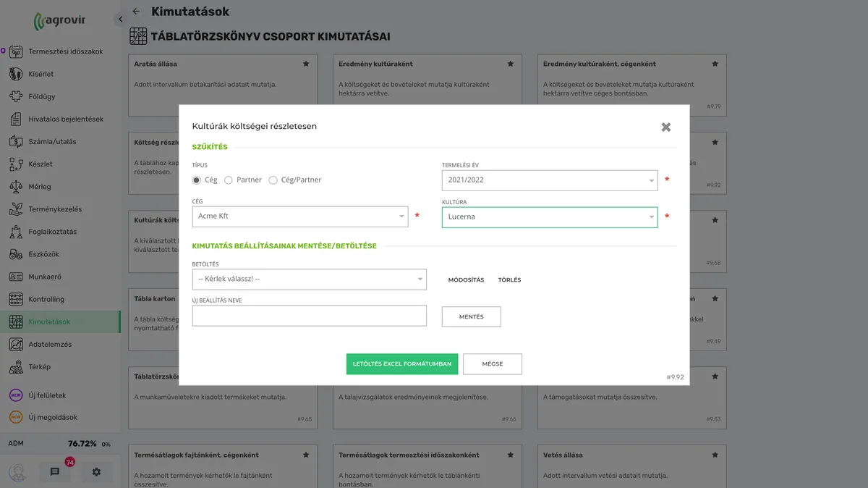868x488 pixels.
Task: Click the back arrow beside Kimutatások
Action: tap(136, 12)
